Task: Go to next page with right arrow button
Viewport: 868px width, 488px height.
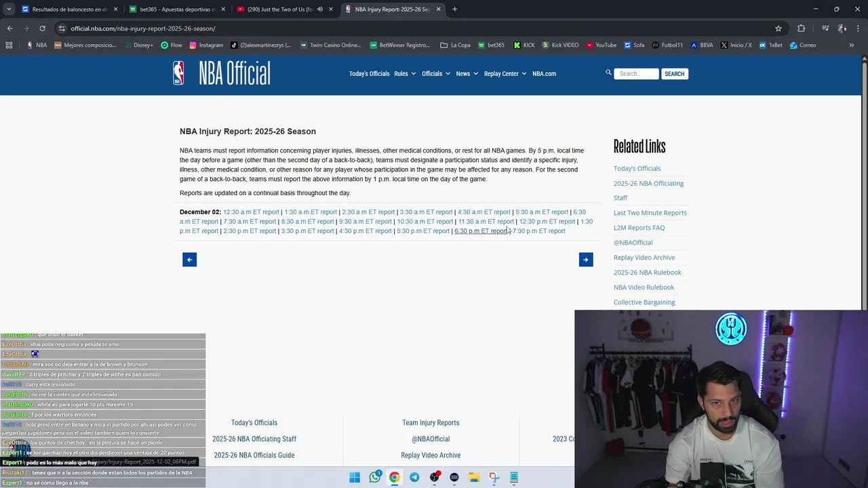Action: [x=586, y=260]
